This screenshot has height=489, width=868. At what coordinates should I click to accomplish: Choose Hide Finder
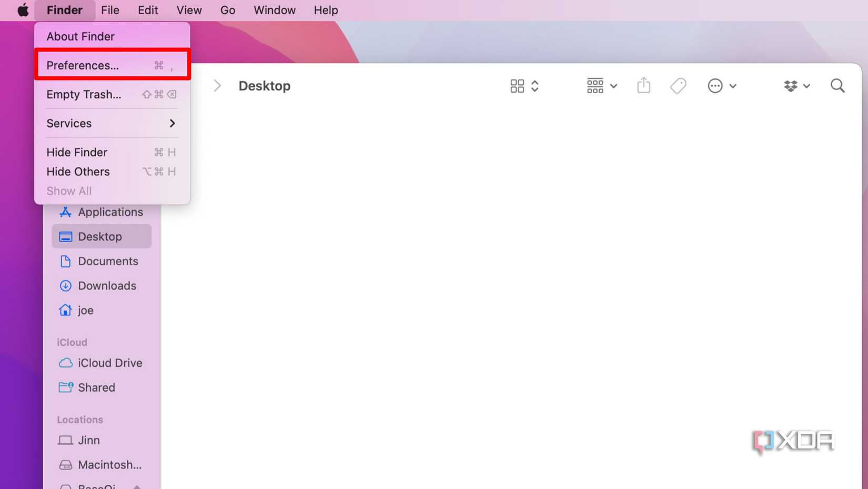112,152
